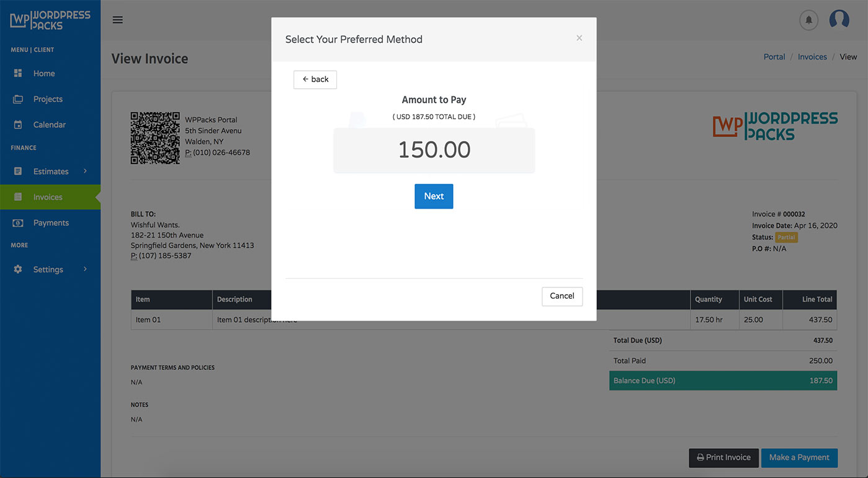Click the WP WordPress Packs sidebar logo
This screenshot has height=478, width=868.
point(50,20)
